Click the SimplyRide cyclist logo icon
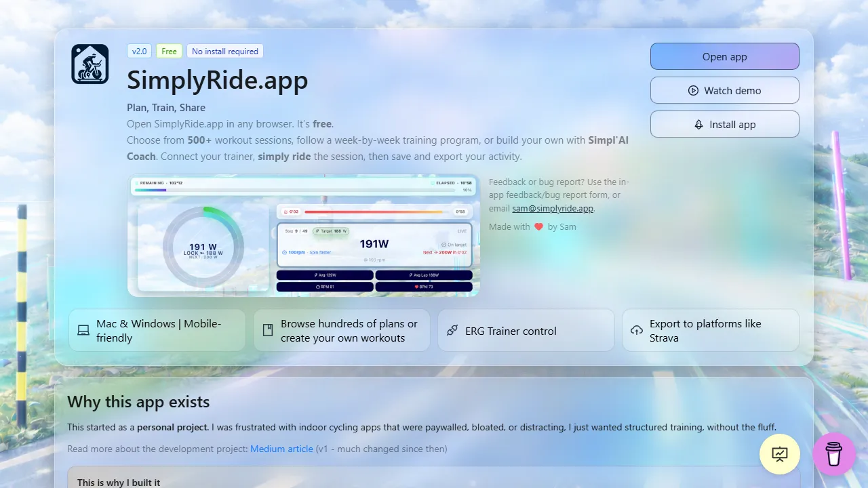 90,63
